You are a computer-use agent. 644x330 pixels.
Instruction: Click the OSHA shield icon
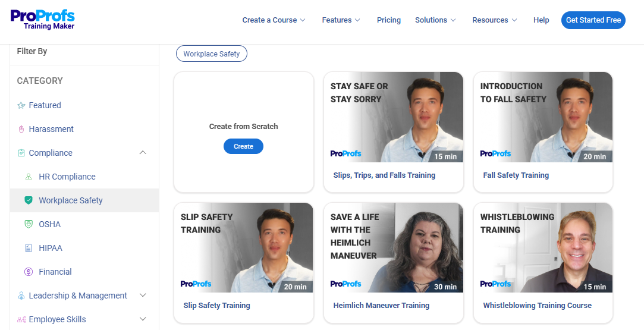point(29,224)
